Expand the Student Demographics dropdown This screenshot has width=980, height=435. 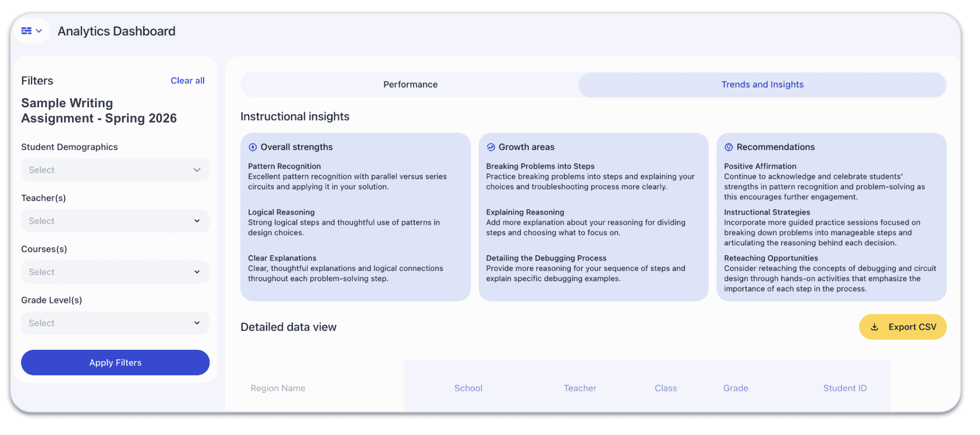tap(115, 170)
